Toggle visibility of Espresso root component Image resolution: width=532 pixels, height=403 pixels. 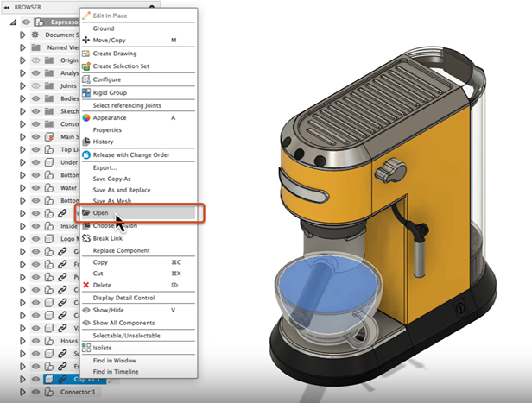click(x=26, y=22)
